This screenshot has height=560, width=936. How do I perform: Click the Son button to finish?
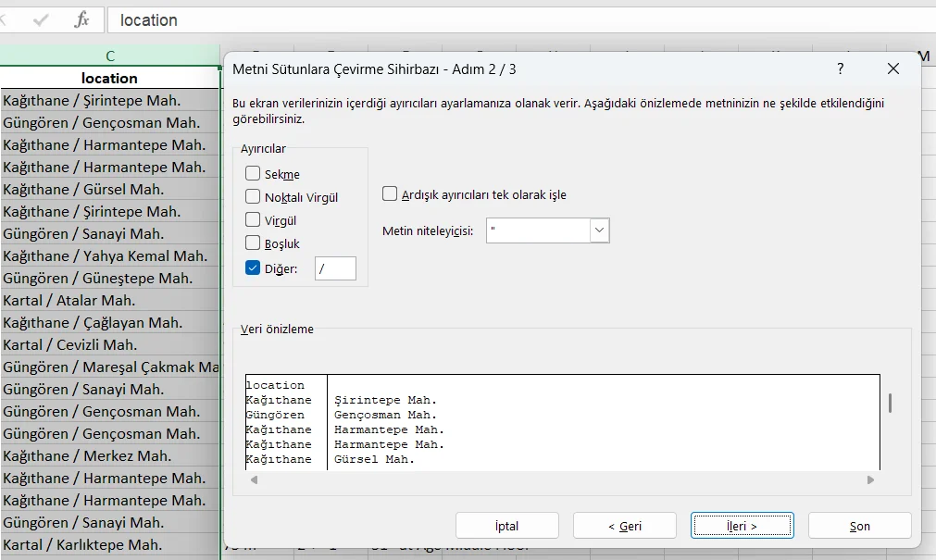coord(858,525)
